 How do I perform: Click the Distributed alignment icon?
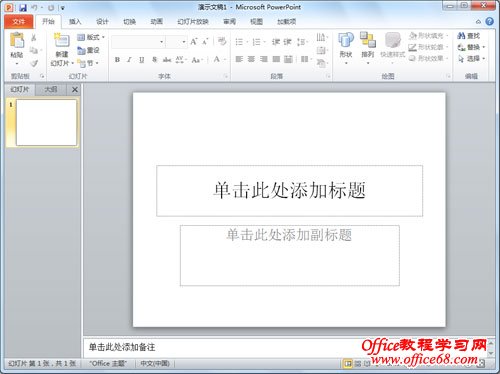coord(288,59)
